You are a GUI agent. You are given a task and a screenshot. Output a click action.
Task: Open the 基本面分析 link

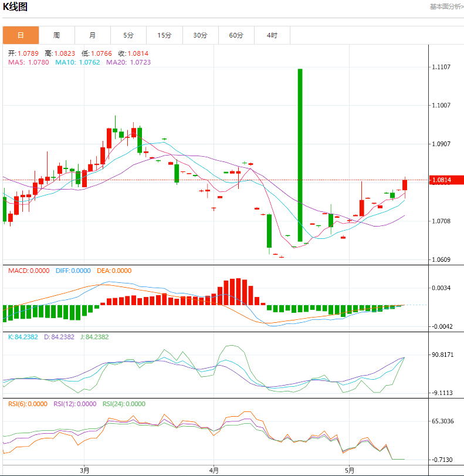click(x=447, y=6)
